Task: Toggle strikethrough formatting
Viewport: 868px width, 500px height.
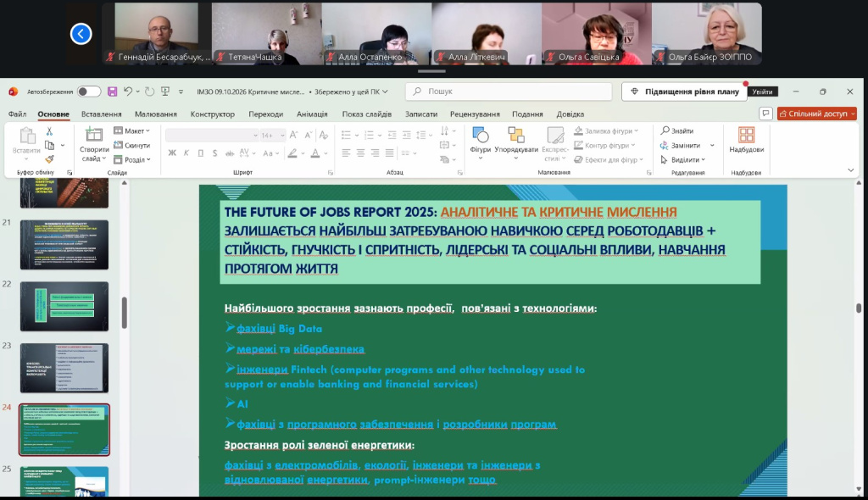Action: (230, 153)
